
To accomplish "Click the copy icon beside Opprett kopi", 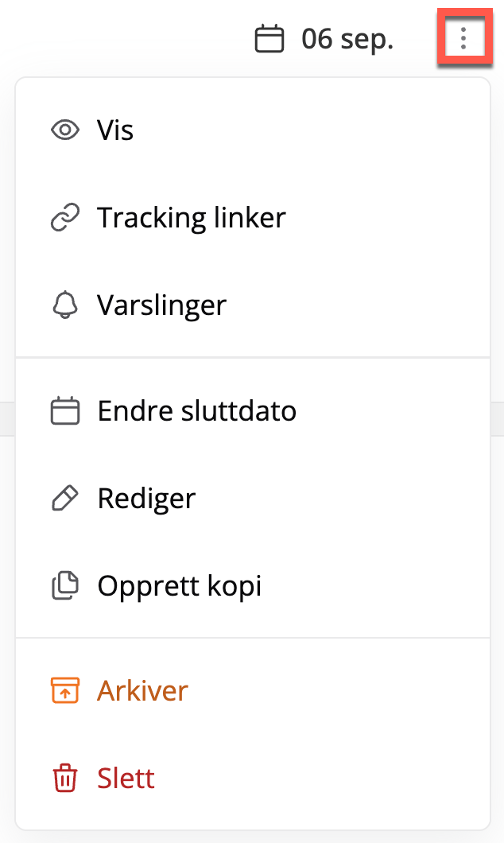I will [x=65, y=585].
